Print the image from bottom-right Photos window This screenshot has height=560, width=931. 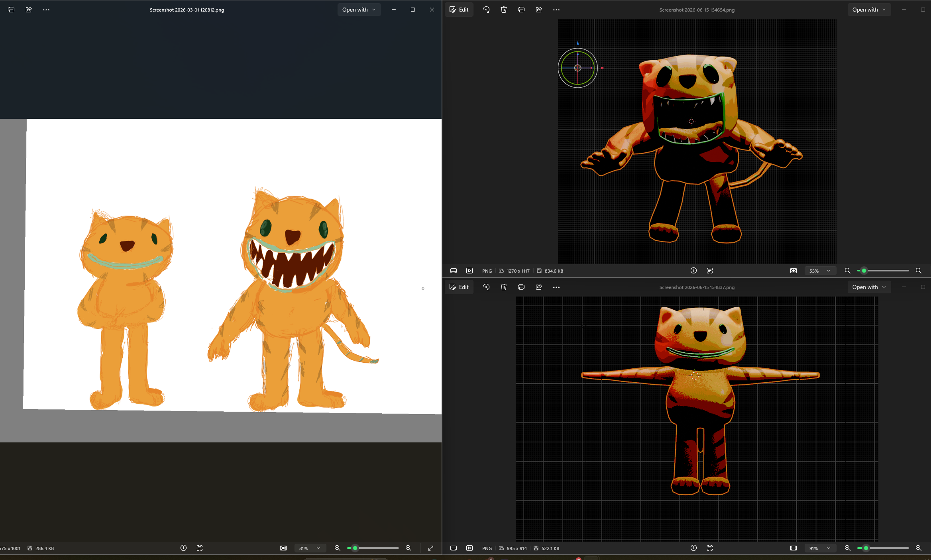tap(521, 287)
